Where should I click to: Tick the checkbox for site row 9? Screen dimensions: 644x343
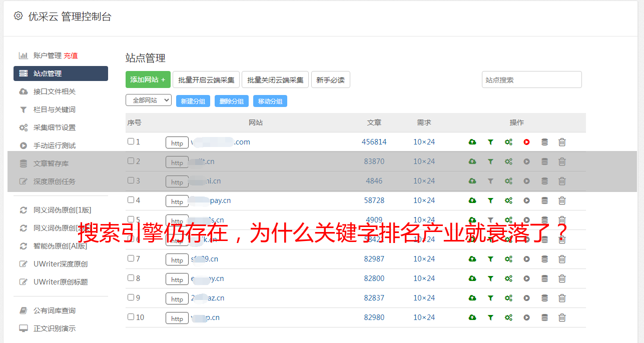[x=131, y=297]
